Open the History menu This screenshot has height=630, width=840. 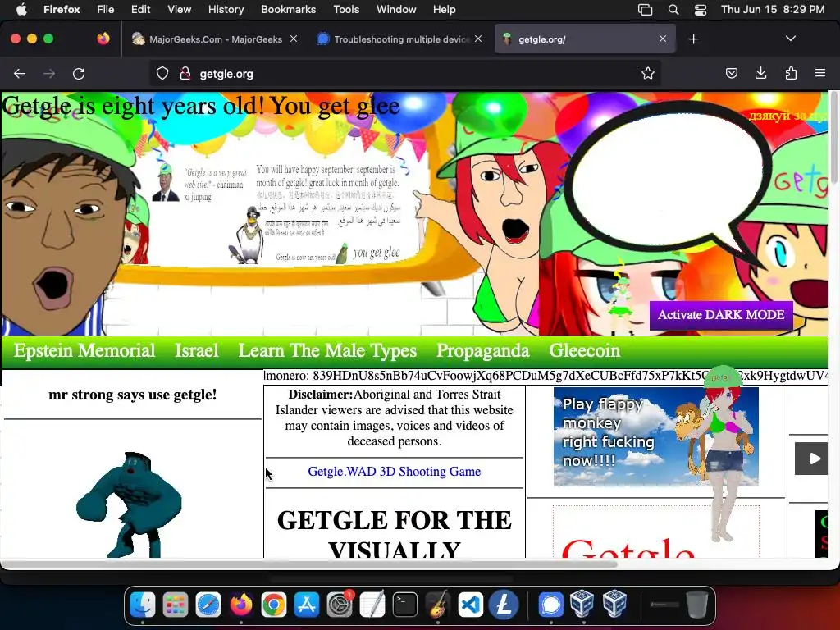point(226,9)
